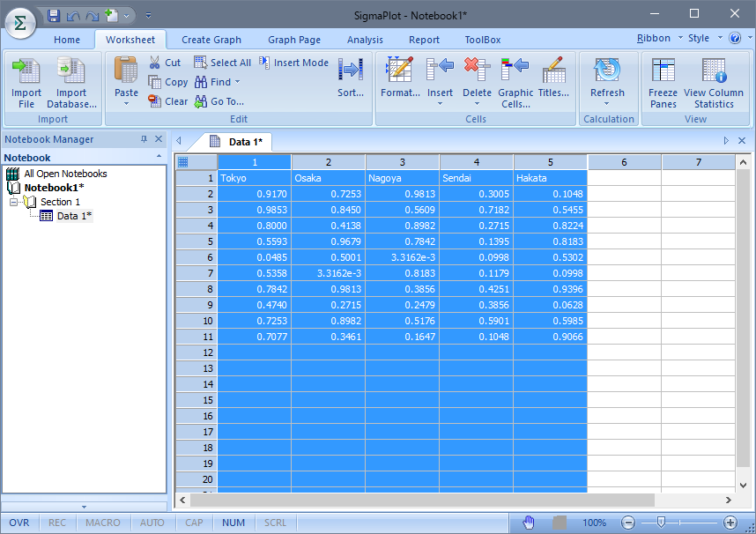This screenshot has width=756, height=534.
Task: Open the Create Graph ribbon tab
Action: pyautogui.click(x=211, y=40)
